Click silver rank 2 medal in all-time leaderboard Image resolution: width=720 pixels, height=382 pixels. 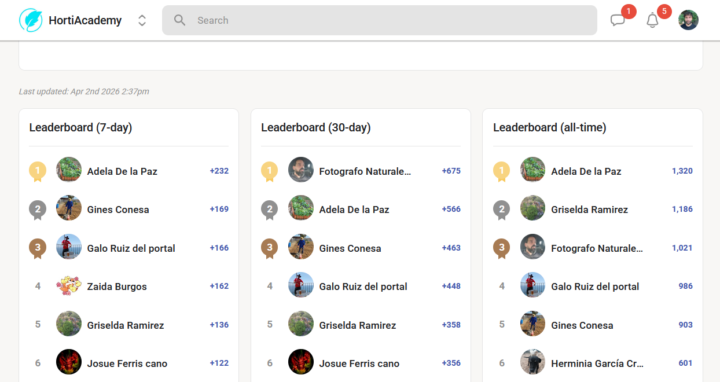[501, 210]
